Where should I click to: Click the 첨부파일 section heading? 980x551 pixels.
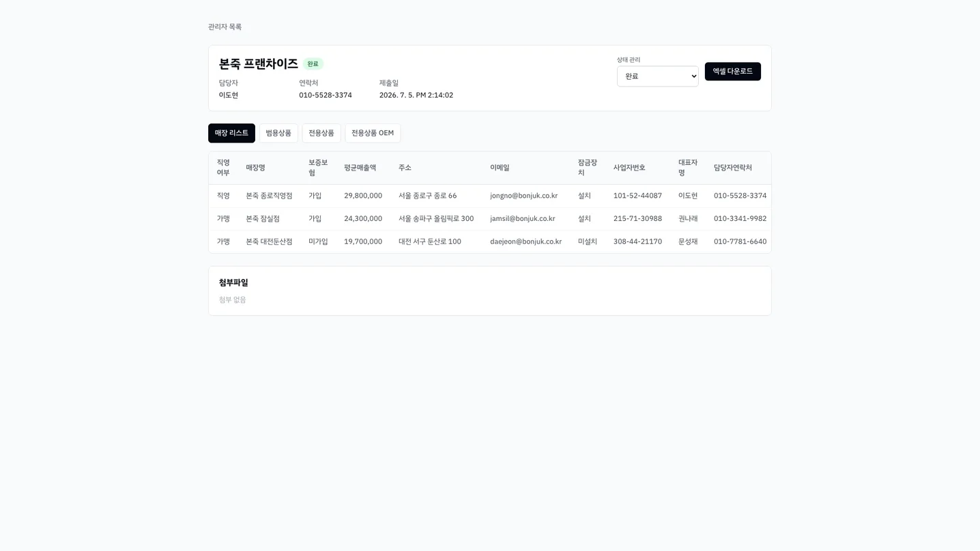coord(233,283)
